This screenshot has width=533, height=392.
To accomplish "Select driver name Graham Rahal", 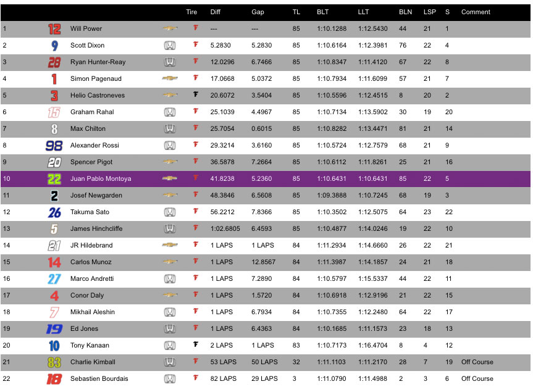I will [92, 112].
